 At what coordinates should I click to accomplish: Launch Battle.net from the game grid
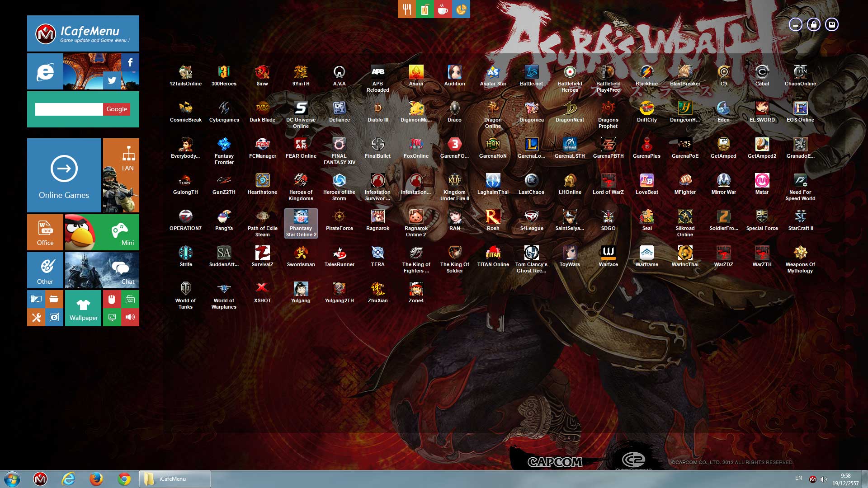coord(531,75)
